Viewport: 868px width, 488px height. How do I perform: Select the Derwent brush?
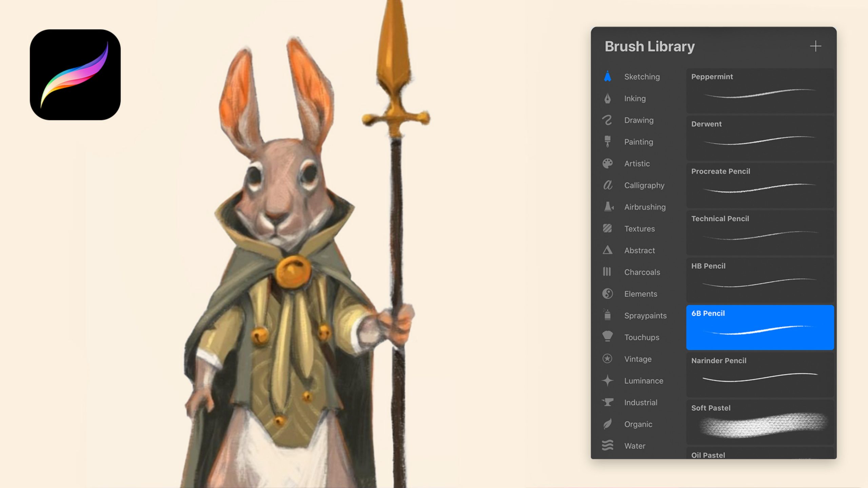pyautogui.click(x=760, y=138)
